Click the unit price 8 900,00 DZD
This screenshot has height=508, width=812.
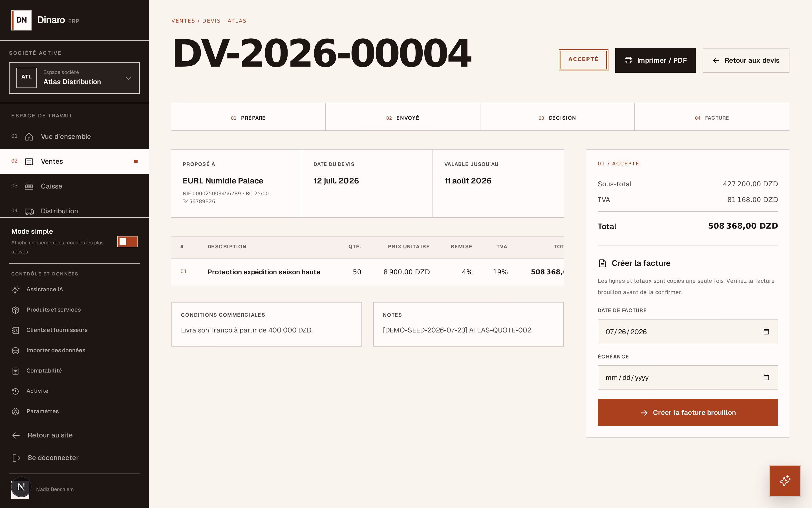pos(407,272)
